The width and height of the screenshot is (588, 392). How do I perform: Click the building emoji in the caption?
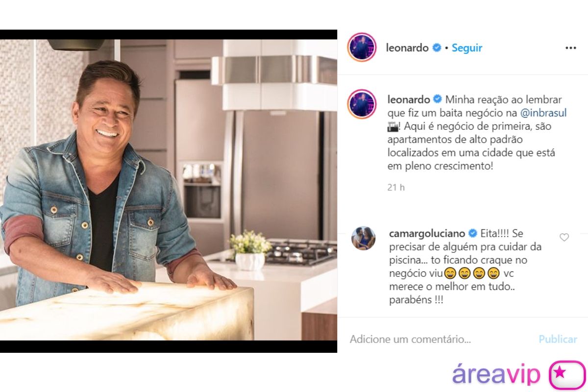coord(392,126)
